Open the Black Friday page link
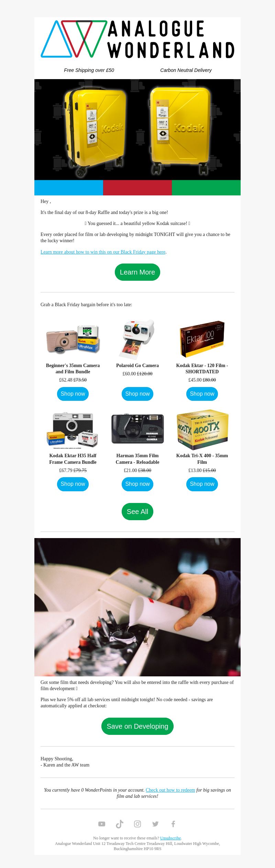 coord(103,252)
